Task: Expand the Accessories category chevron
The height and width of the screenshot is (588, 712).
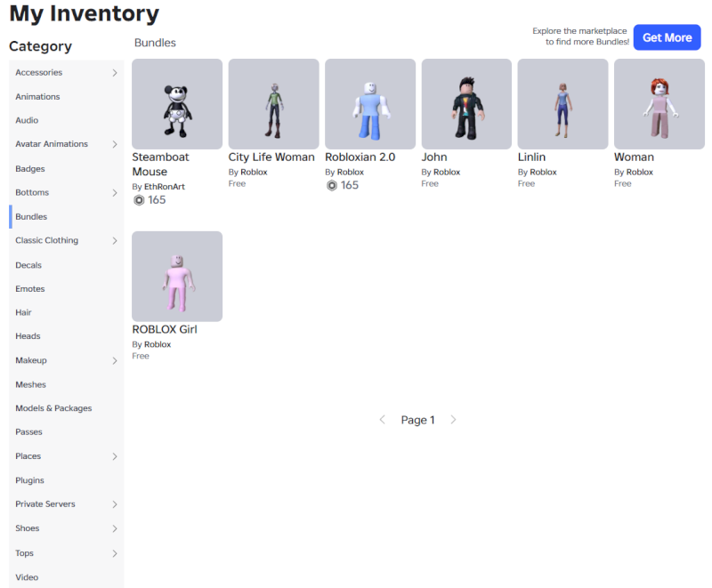Action: coord(115,73)
